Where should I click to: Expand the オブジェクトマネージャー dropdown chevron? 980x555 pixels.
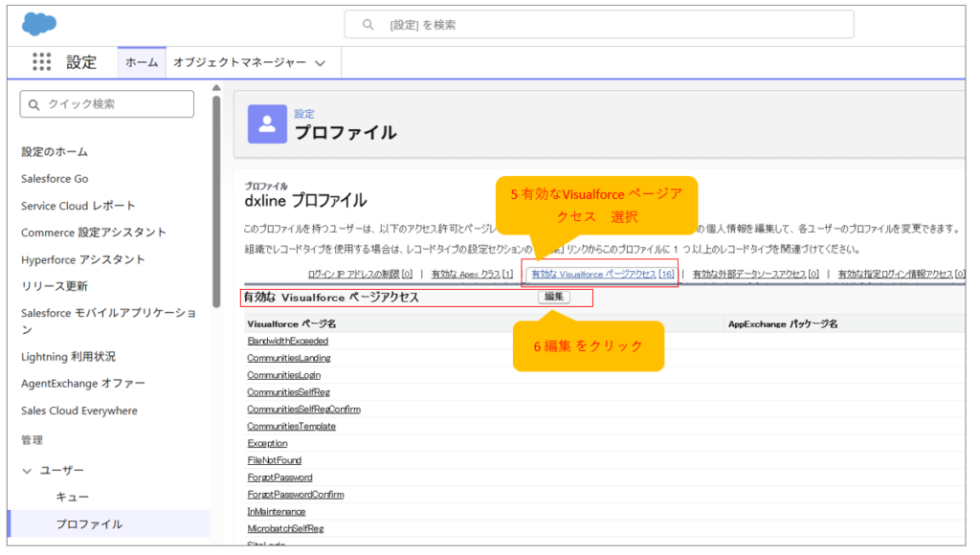321,63
